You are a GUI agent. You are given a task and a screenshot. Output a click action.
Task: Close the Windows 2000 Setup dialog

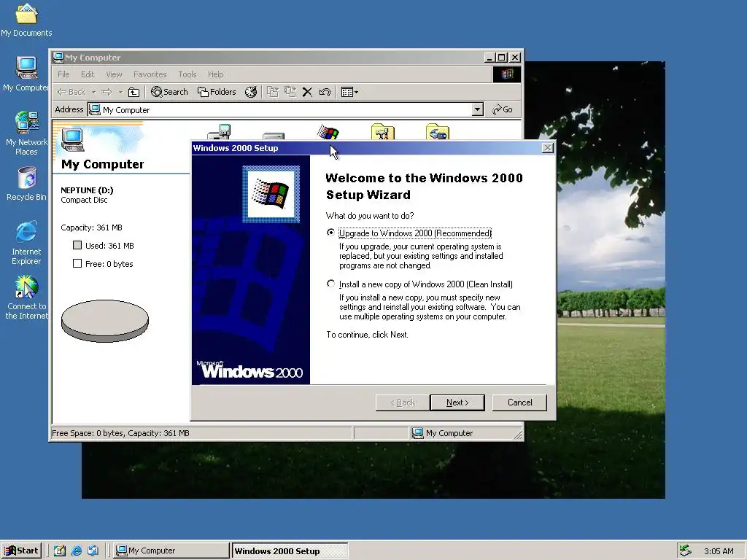click(x=548, y=148)
